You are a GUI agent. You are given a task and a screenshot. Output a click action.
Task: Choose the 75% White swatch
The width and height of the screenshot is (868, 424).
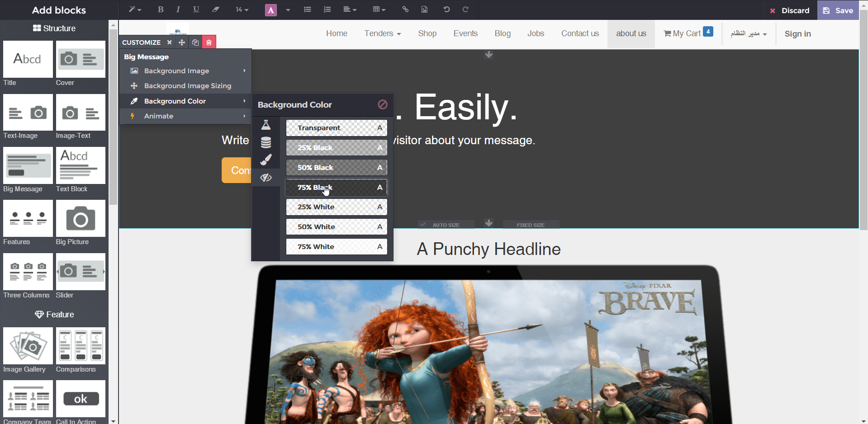pyautogui.click(x=337, y=247)
